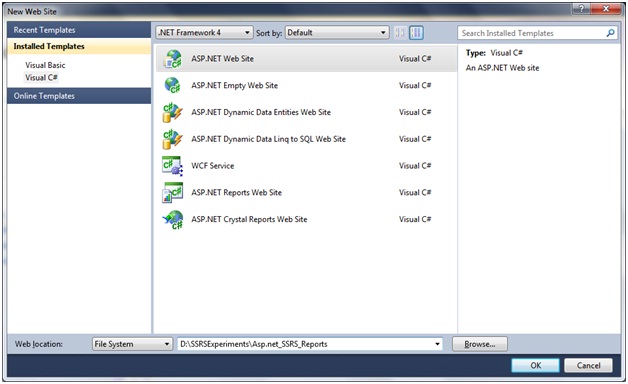The height and width of the screenshot is (384, 628).
Task: Select the Installed Templates section
Action: tap(79, 46)
